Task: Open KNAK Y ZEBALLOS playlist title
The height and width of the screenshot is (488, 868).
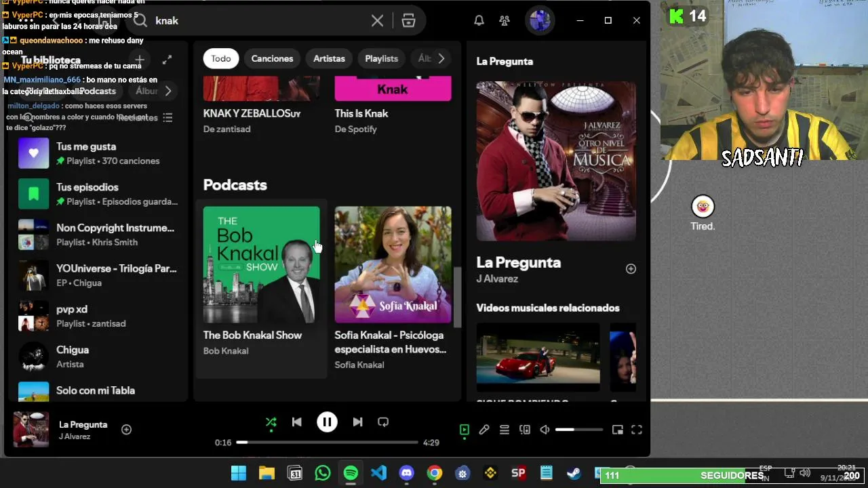Action: coord(252,113)
